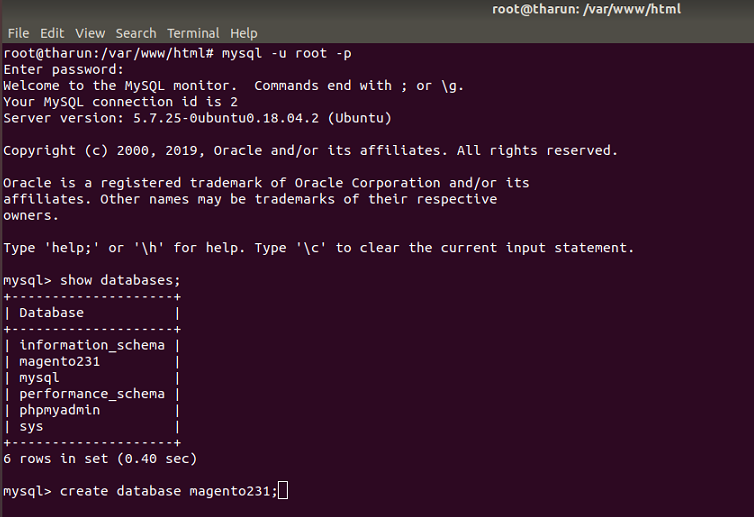Click information_schema in the database list

[92, 345]
